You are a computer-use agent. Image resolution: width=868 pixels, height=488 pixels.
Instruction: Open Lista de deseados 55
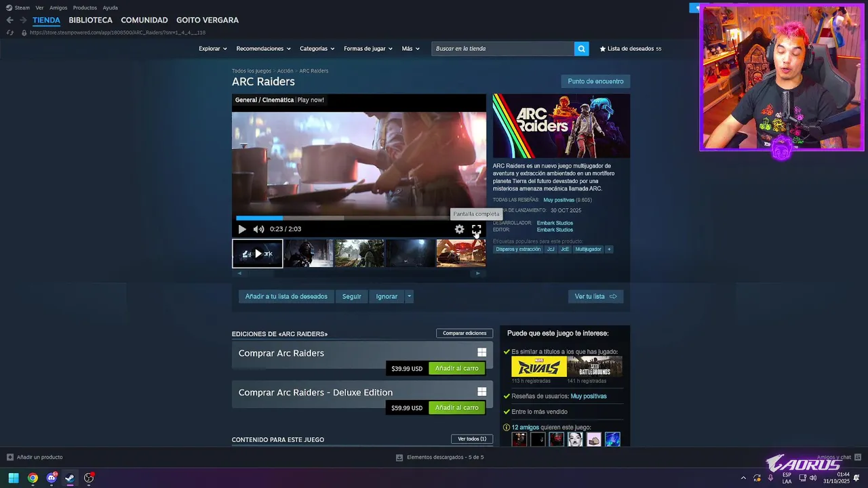pyautogui.click(x=631, y=49)
